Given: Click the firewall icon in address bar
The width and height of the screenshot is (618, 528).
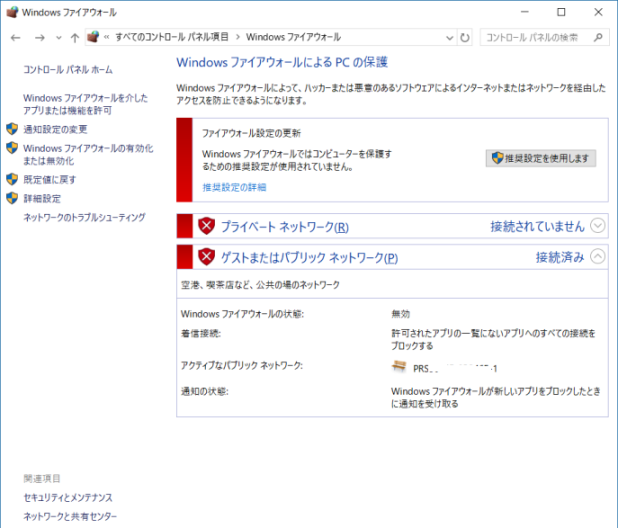Looking at the screenshot, I should 93,37.
